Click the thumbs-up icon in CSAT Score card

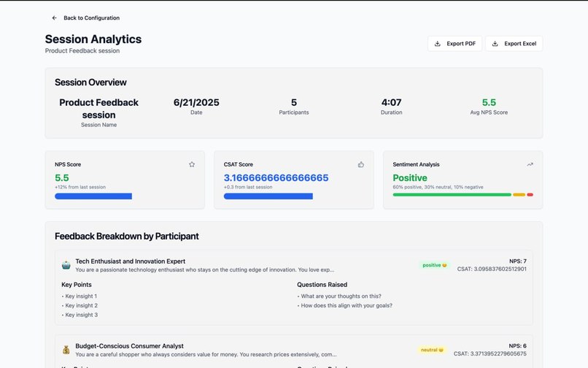coord(360,164)
